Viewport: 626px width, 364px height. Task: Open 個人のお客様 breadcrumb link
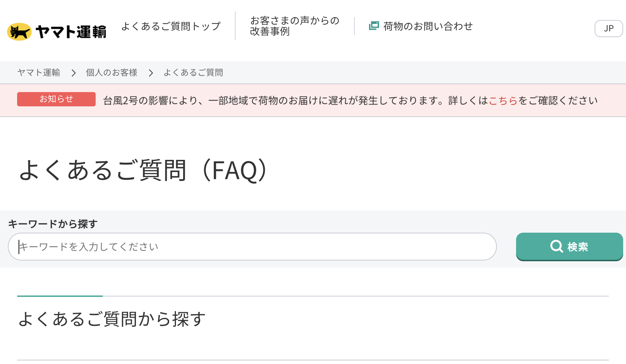point(112,73)
